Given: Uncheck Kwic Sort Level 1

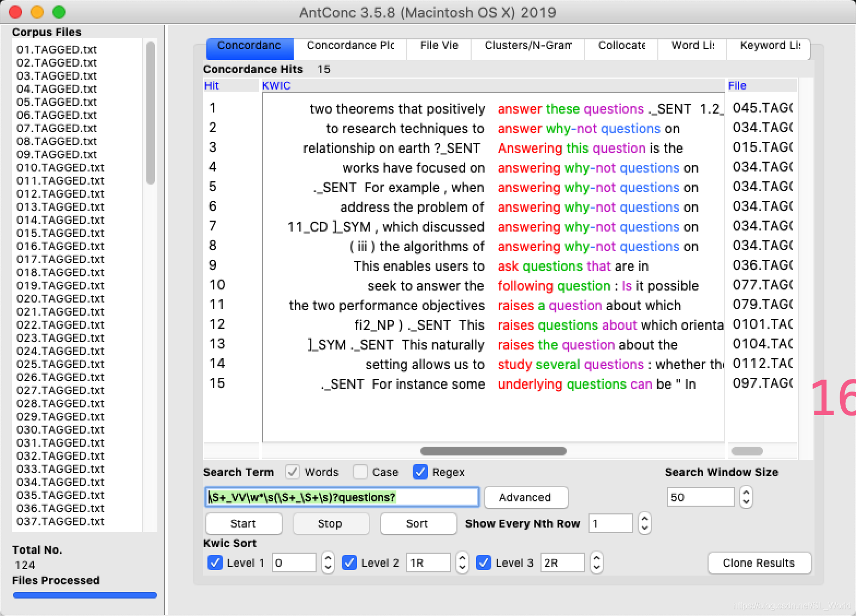Looking at the screenshot, I should [215, 562].
